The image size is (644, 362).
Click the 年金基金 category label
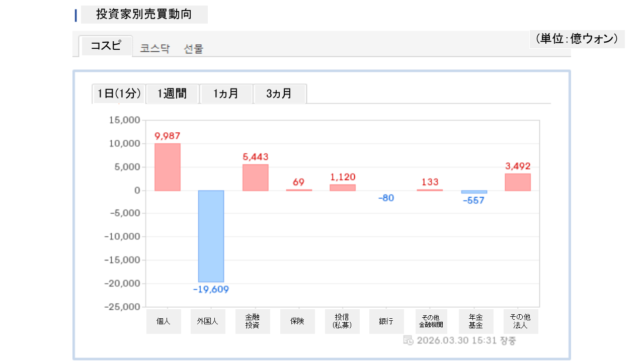pyautogui.click(x=475, y=321)
